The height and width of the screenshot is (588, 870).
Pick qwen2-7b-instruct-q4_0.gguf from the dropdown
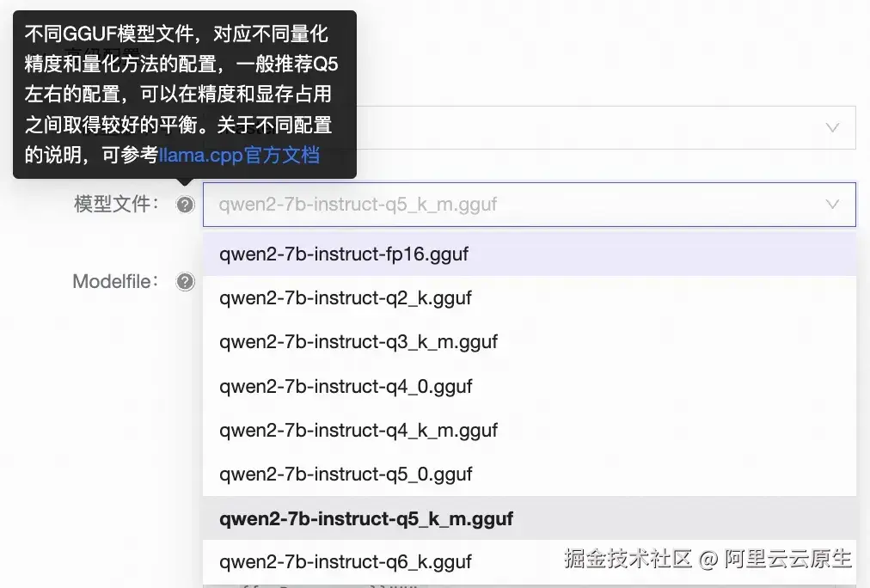pos(346,386)
